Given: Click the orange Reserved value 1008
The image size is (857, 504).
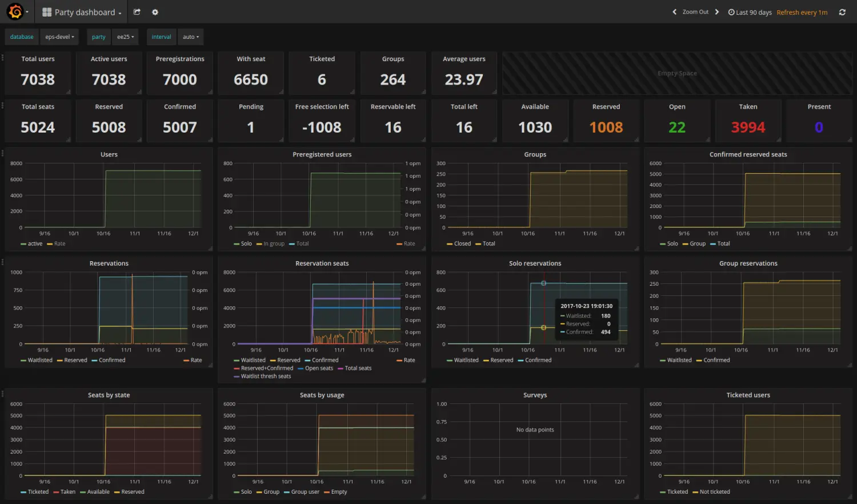Looking at the screenshot, I should 606,127.
